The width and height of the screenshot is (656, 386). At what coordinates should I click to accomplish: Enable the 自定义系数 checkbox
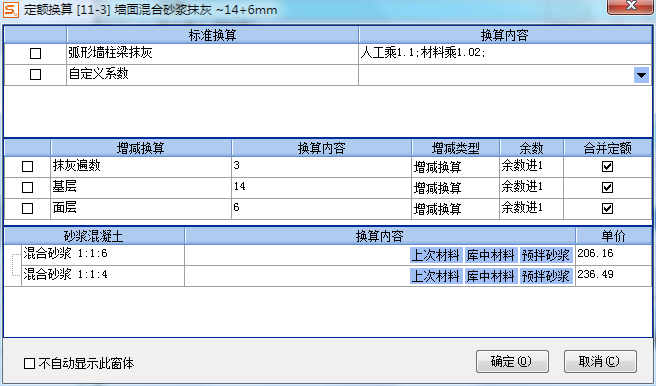tap(36, 74)
